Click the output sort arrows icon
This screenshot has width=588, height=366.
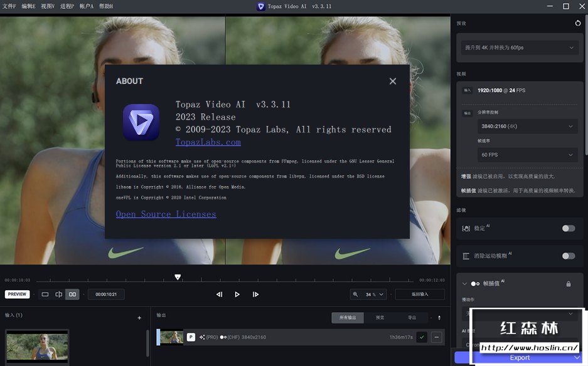pos(439,318)
